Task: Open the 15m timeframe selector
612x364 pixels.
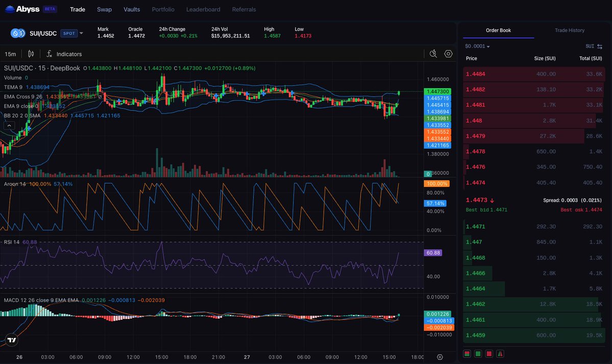Action: tap(10, 54)
